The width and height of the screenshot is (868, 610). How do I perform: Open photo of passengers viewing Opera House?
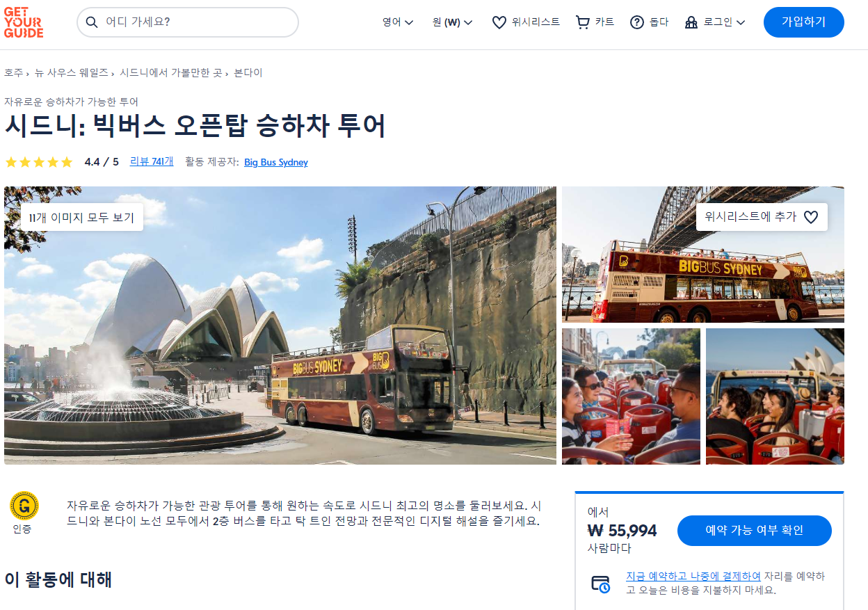tap(775, 396)
